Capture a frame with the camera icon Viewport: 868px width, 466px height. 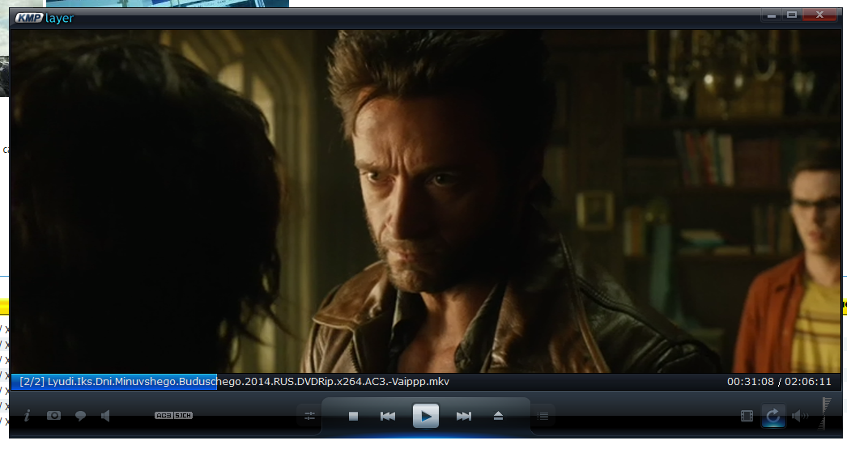click(x=53, y=416)
